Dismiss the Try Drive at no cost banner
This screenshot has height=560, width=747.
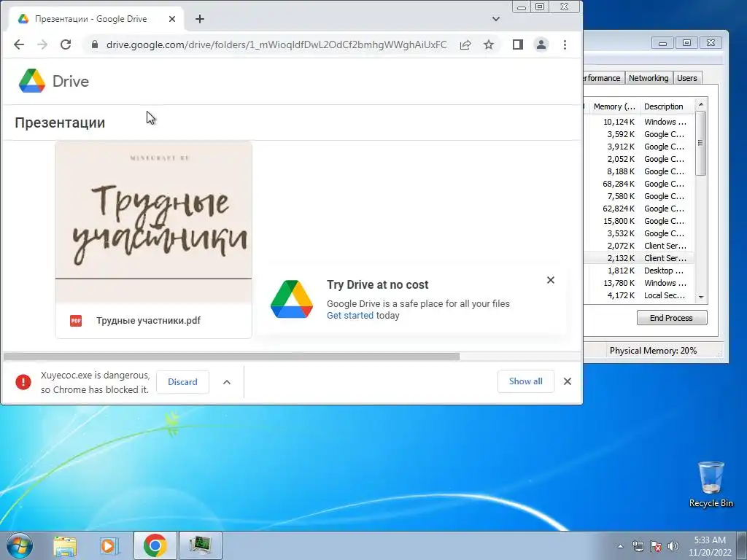coord(551,280)
